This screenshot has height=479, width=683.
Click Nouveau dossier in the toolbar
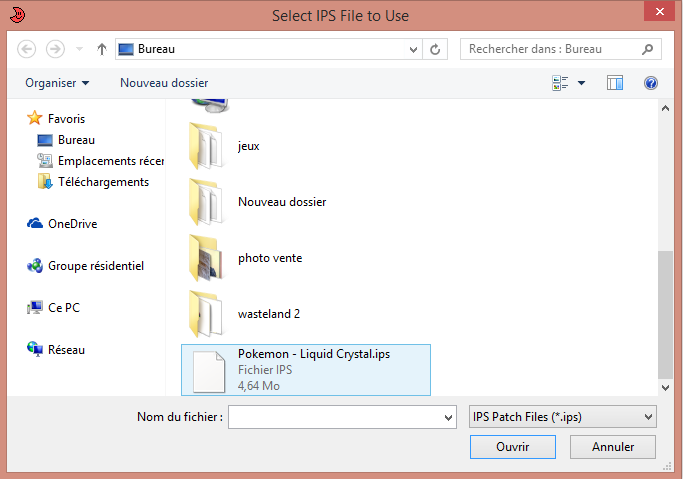[x=164, y=83]
